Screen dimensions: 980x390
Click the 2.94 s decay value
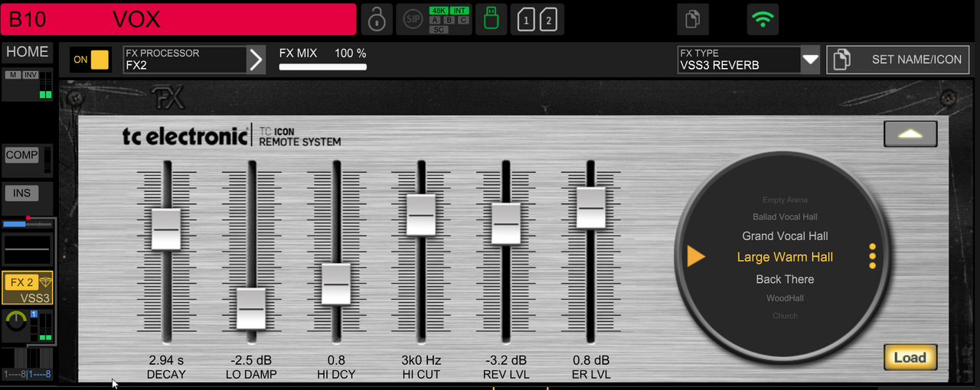166,360
